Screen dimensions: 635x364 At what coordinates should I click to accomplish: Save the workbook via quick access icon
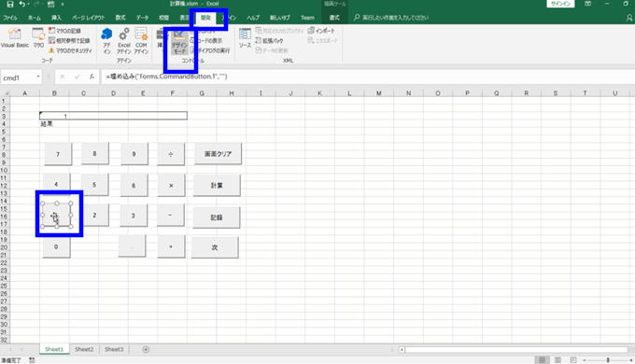point(10,4)
